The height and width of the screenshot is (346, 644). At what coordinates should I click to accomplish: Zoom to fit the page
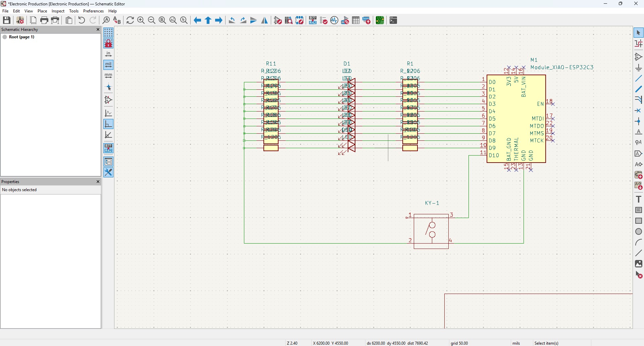[x=162, y=20]
